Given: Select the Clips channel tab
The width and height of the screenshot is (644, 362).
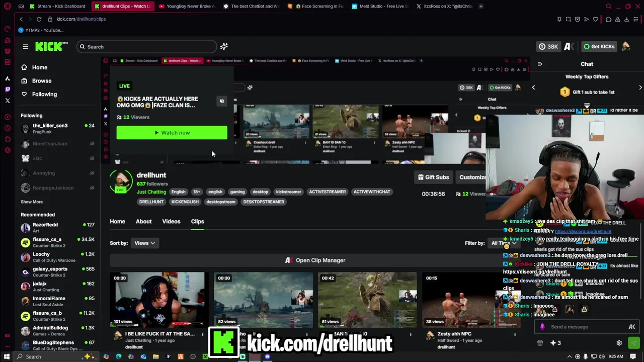Looking at the screenshot, I should (x=197, y=222).
